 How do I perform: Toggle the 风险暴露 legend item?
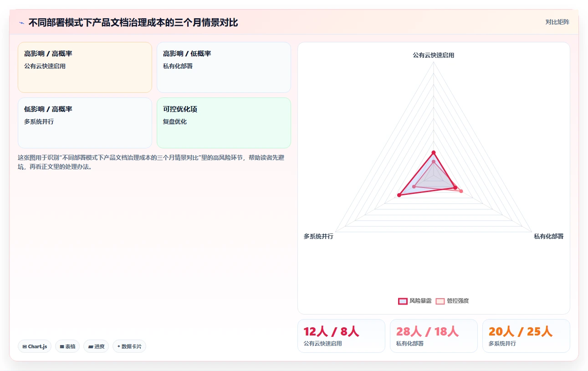click(415, 301)
